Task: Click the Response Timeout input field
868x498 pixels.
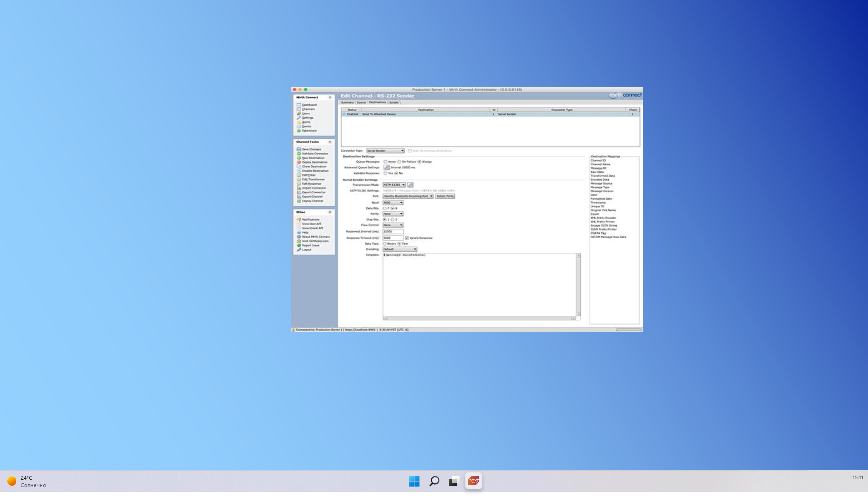Action: [393, 238]
